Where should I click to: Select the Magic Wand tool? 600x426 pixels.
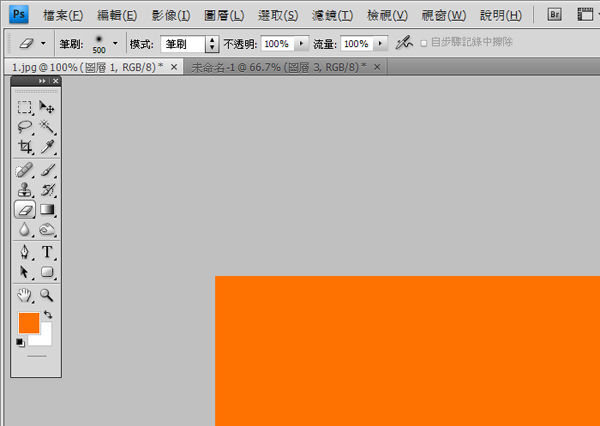pyautogui.click(x=47, y=127)
